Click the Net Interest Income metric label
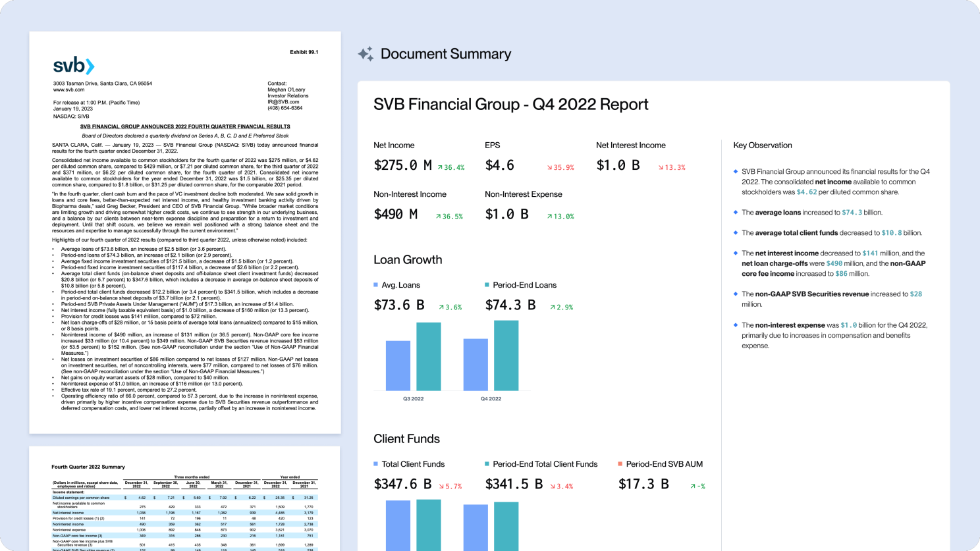 pyautogui.click(x=631, y=145)
